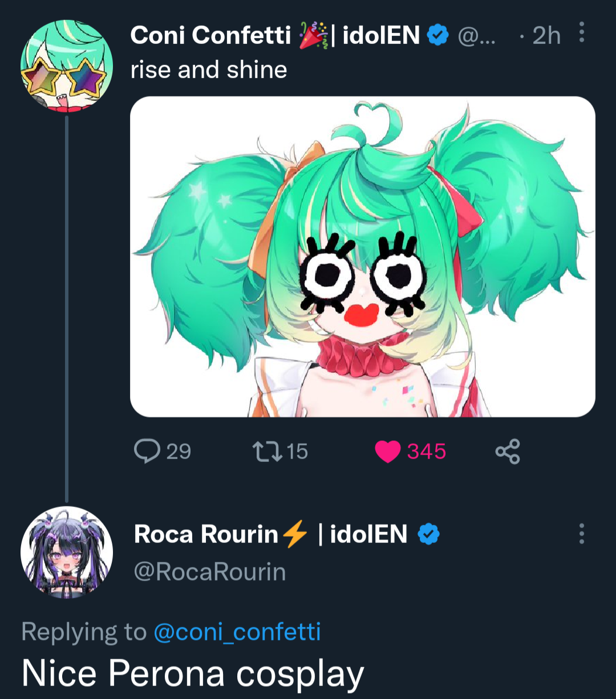Screen dimensions: 616x699
Task: Click Coni Confetti's blue verified badge
Action: point(438,35)
